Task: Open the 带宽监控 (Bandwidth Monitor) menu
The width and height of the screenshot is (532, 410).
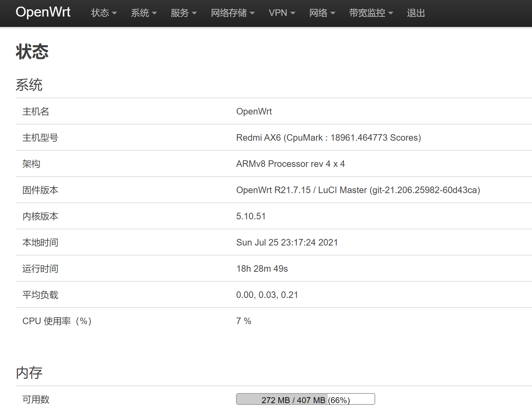Action: pos(367,13)
